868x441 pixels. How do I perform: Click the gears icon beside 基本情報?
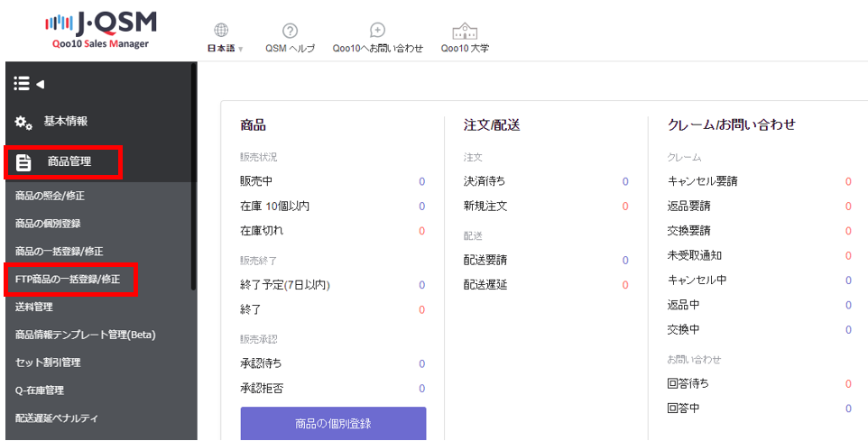click(x=23, y=123)
